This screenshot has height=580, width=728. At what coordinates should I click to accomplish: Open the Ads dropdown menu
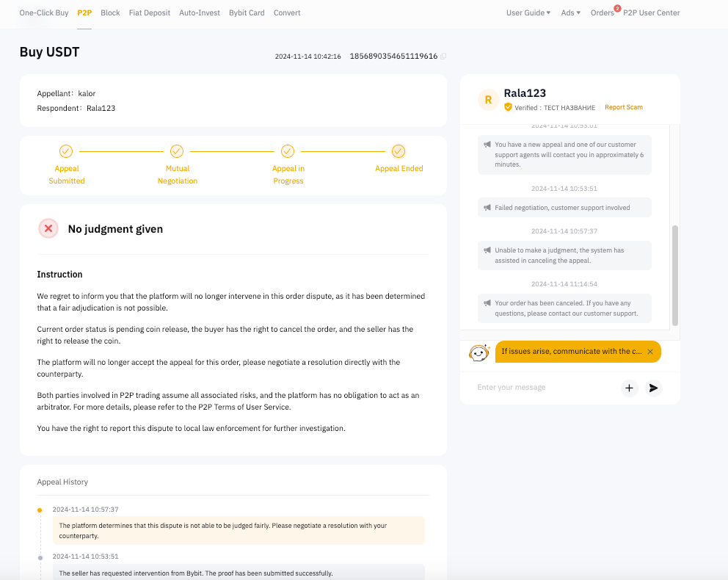pos(570,13)
